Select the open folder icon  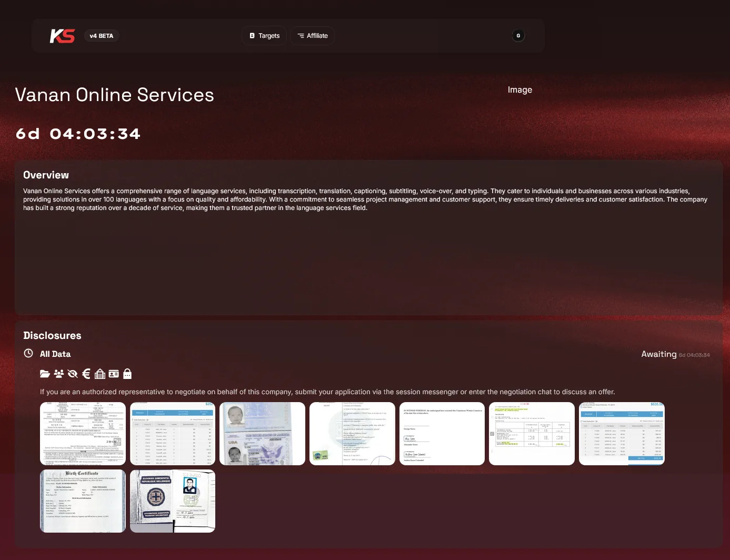click(45, 374)
